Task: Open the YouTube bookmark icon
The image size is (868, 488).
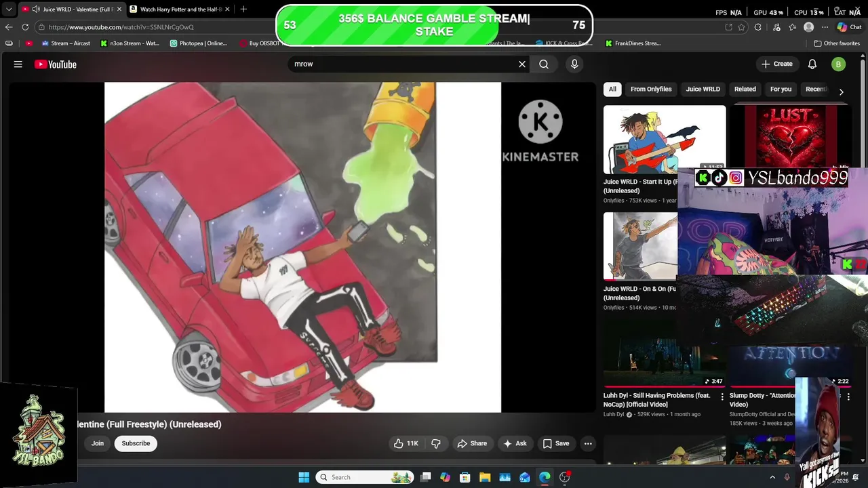Action: [28, 43]
